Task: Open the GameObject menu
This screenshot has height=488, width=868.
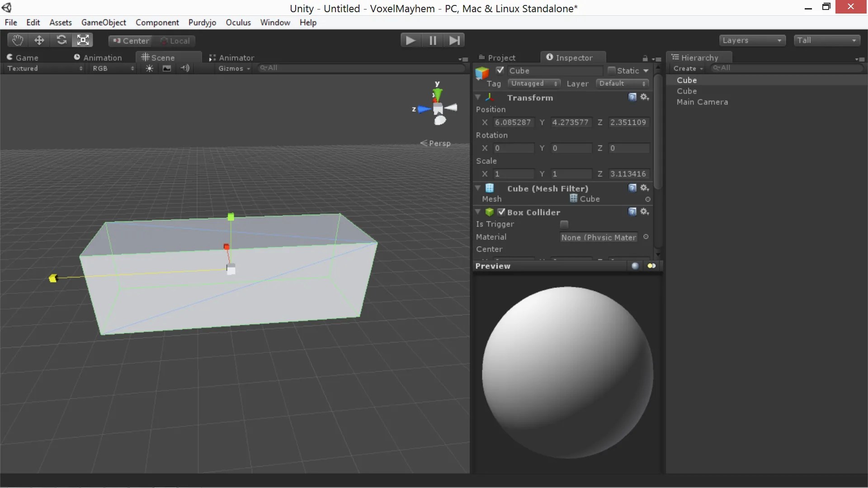Action: (x=104, y=23)
